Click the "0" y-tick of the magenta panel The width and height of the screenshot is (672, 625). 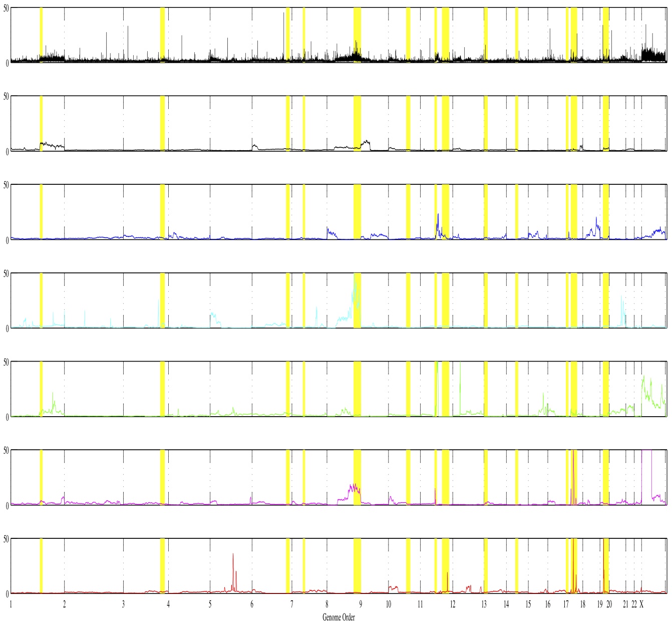(8, 505)
